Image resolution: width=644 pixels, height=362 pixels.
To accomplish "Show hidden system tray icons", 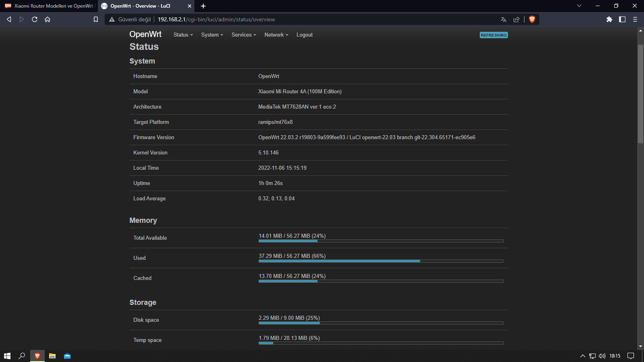I will [582, 356].
